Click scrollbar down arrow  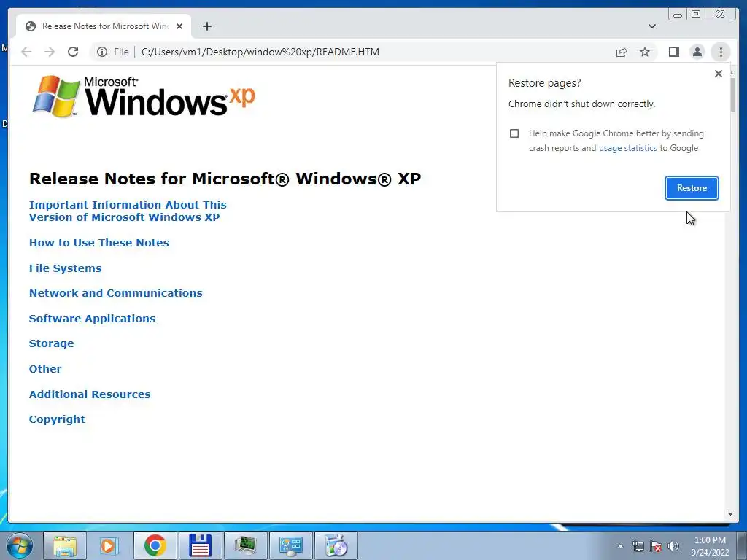[x=730, y=514]
